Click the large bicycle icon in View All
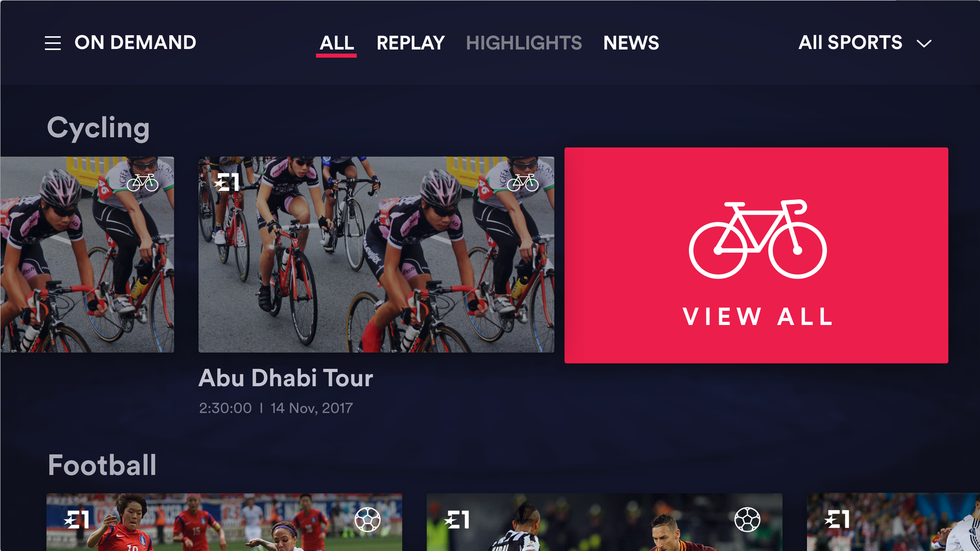Screen dimensions: 980x551 [x=757, y=239]
